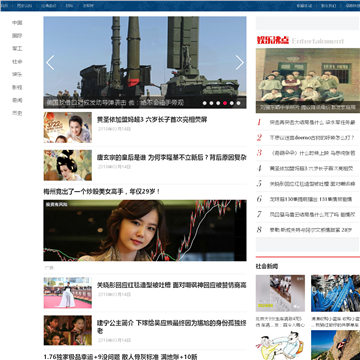Open headline 1.76独家极品幸运
Screen dimensions: 360x360
[120, 357]
